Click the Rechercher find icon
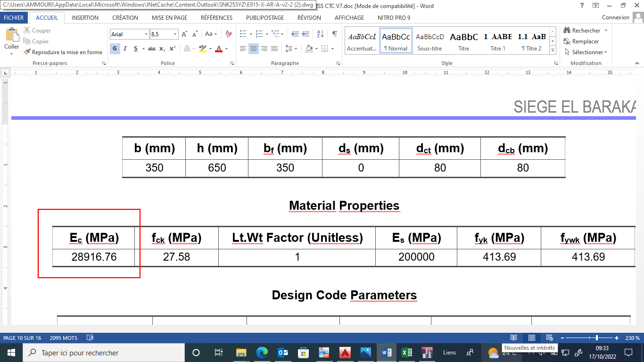The image size is (644, 362). (x=566, y=31)
